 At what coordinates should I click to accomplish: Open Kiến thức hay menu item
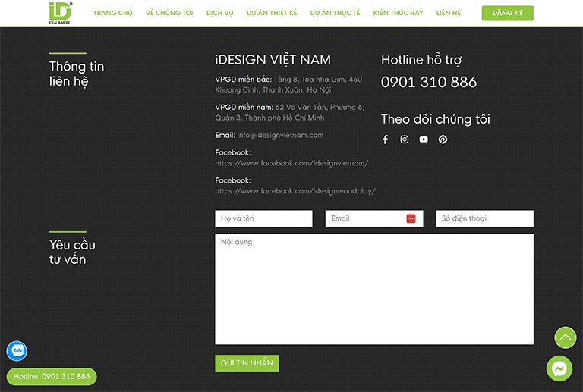click(x=398, y=13)
